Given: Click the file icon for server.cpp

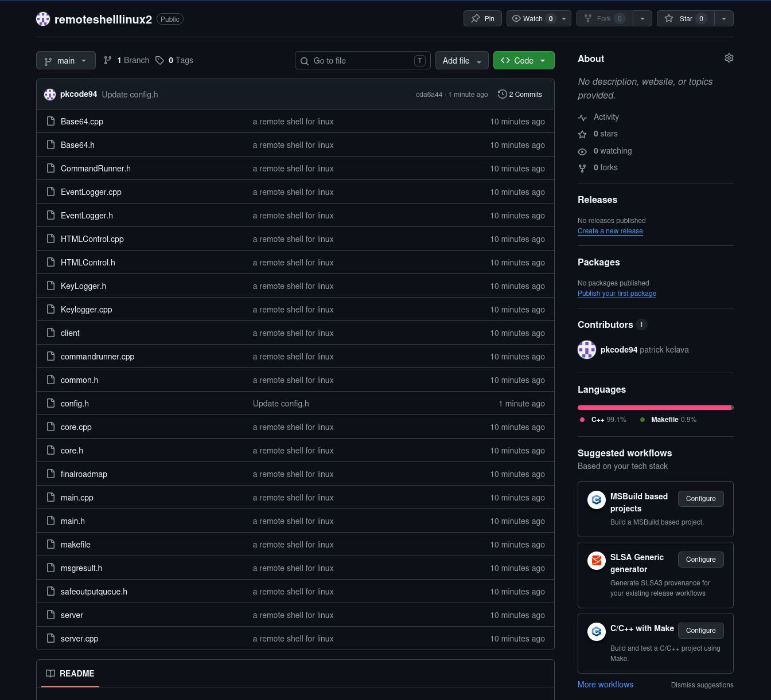Looking at the screenshot, I should (51, 638).
